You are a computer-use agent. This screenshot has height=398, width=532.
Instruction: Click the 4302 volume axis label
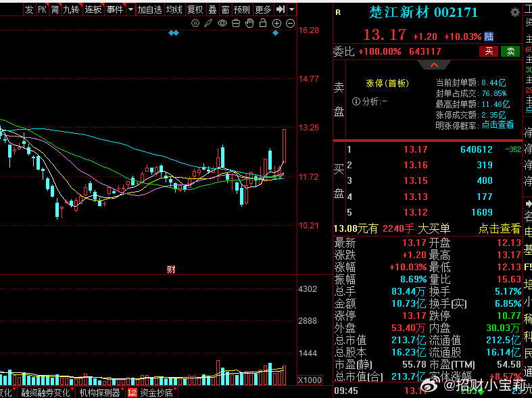[308, 289]
